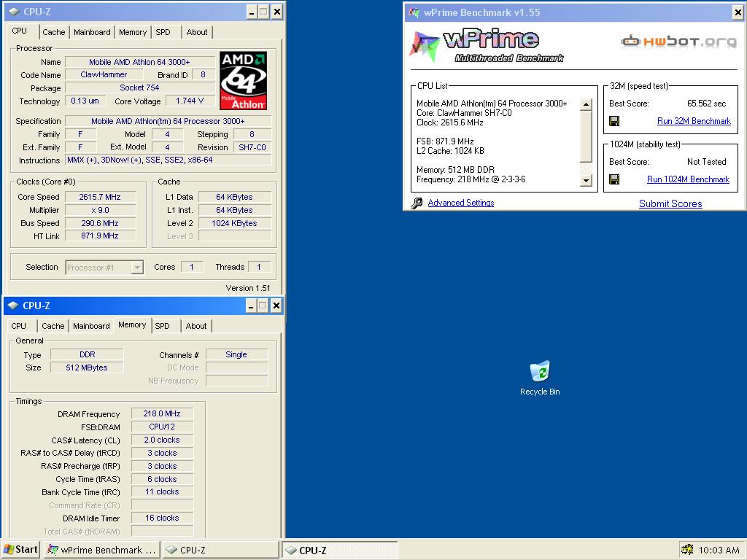Click the Specification field in CPU-Z
This screenshot has width=747, height=560.
coord(168,121)
